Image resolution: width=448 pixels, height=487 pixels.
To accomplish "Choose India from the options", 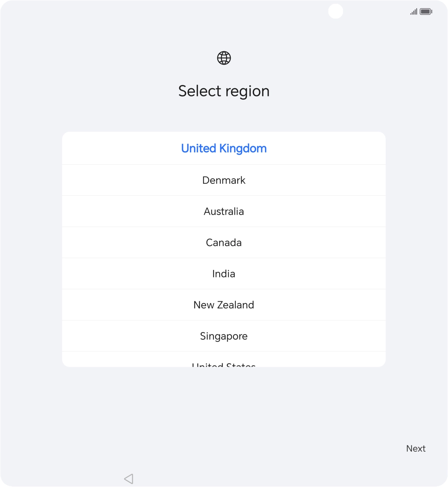I will (x=224, y=274).
